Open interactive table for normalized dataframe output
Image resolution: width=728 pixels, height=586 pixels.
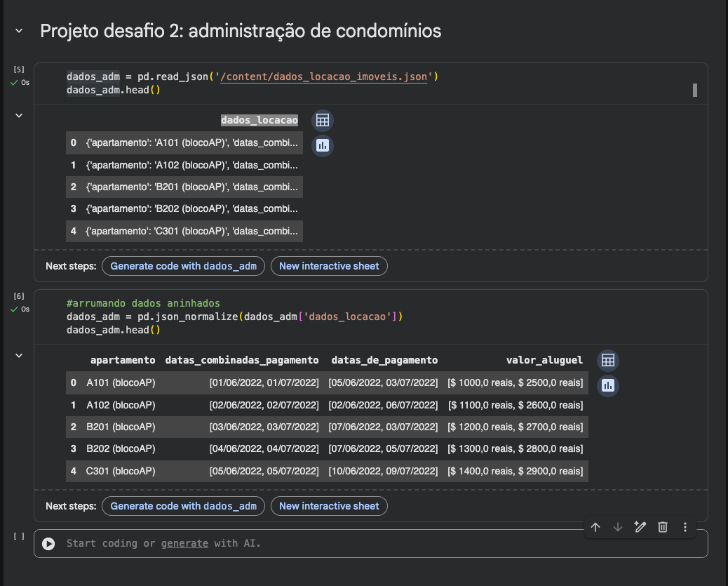(x=607, y=360)
